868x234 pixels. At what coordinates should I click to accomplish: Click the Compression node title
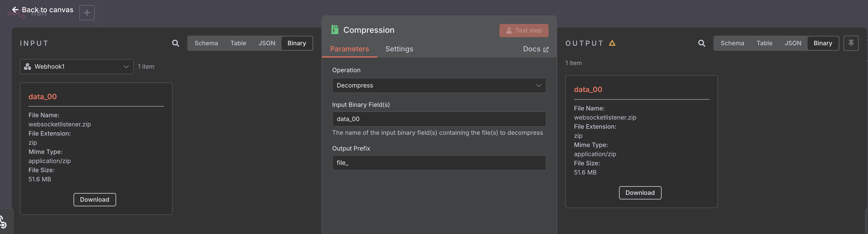[x=369, y=30]
